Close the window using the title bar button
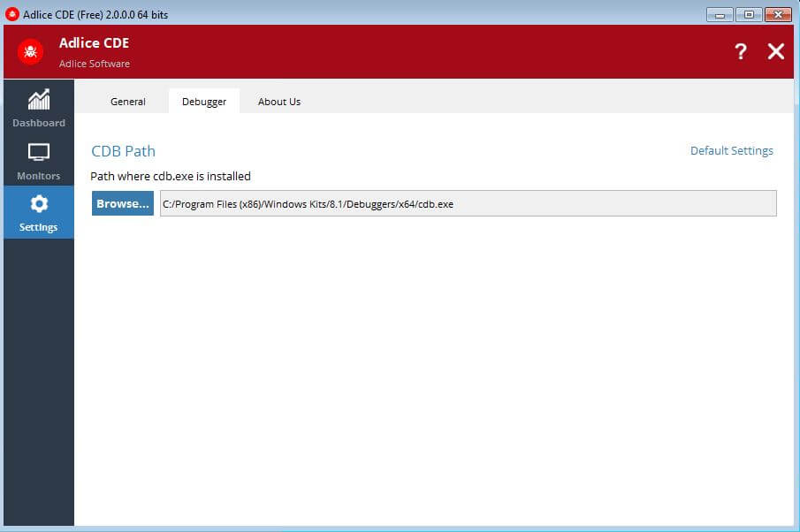 coord(778,14)
